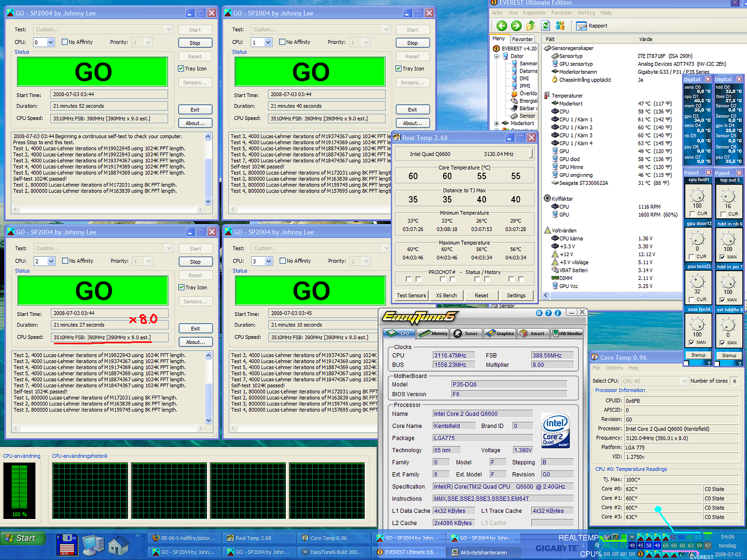
Task: Open Options menu in Core Temp
Action: pos(614,368)
